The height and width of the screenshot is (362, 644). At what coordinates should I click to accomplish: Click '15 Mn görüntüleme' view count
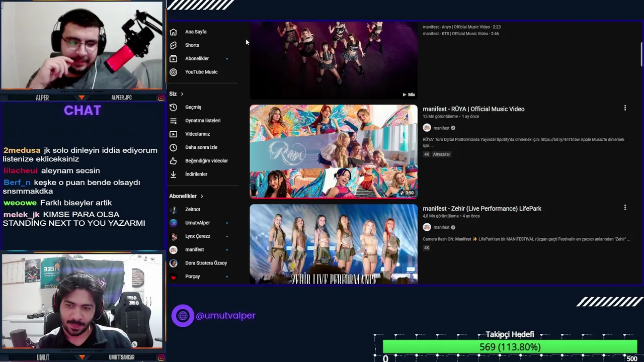click(x=440, y=117)
